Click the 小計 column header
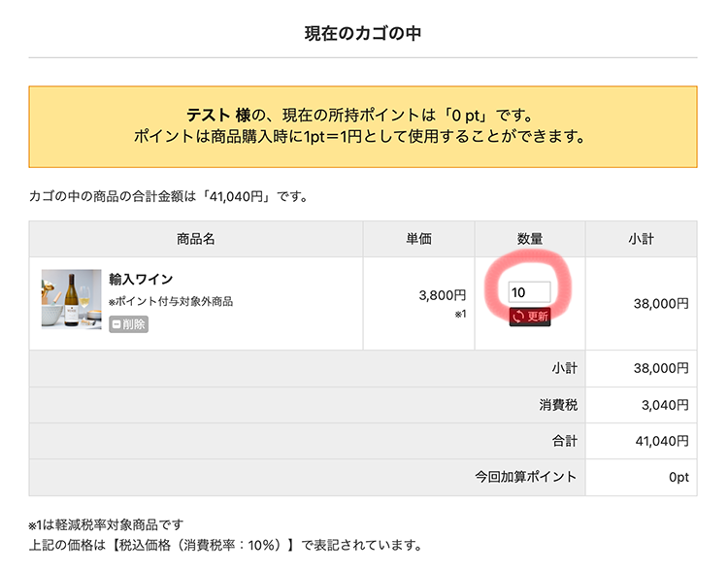The image size is (728, 572). [642, 239]
